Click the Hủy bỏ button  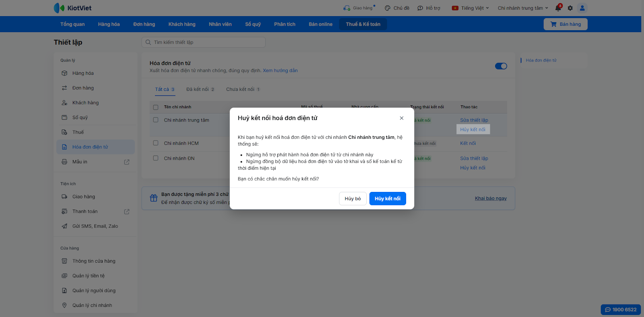(x=353, y=199)
